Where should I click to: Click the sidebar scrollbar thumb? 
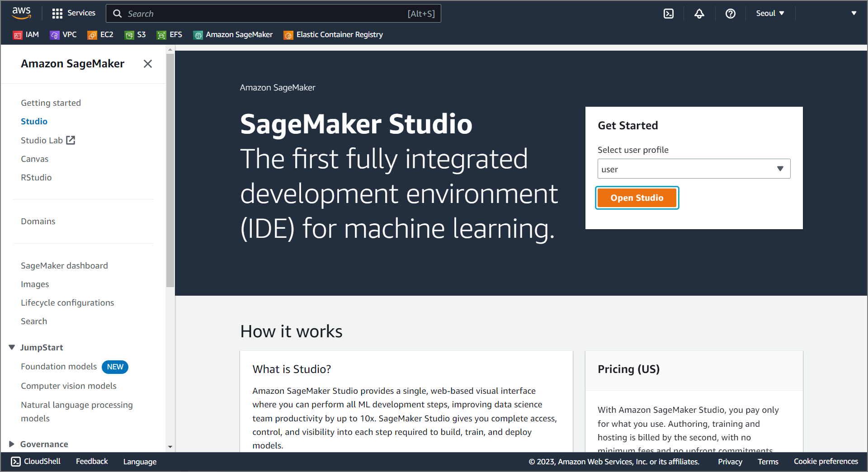point(170,170)
